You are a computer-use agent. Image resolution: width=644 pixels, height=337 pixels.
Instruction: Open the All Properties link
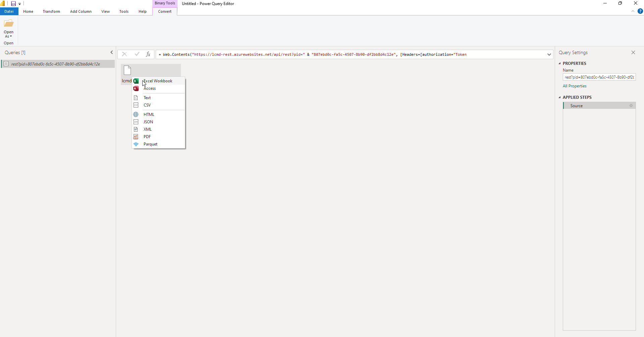pos(575,86)
